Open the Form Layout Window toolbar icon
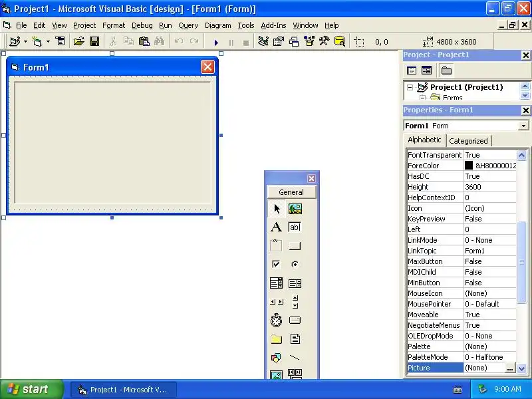Screen dimensions: 532x399 tap(294, 42)
